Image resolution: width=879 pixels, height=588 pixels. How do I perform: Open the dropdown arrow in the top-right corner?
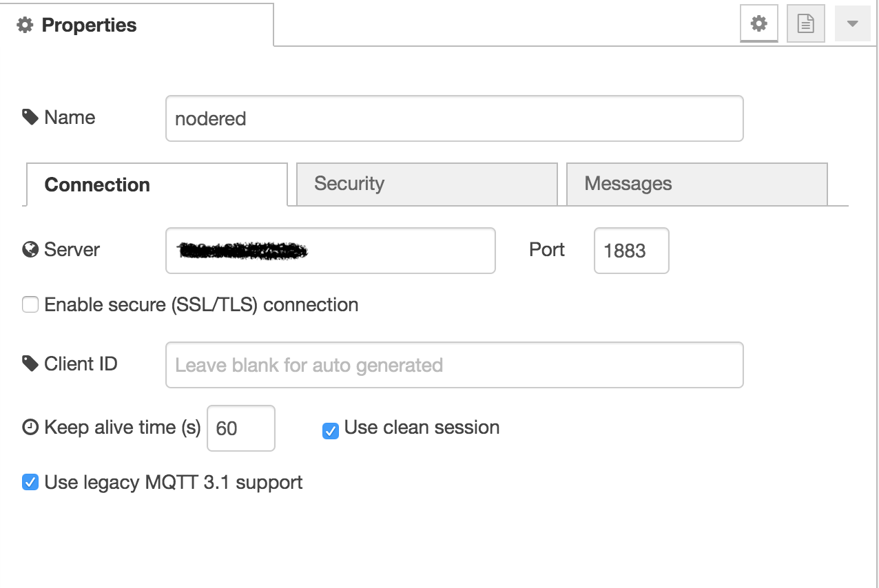pyautogui.click(x=852, y=23)
